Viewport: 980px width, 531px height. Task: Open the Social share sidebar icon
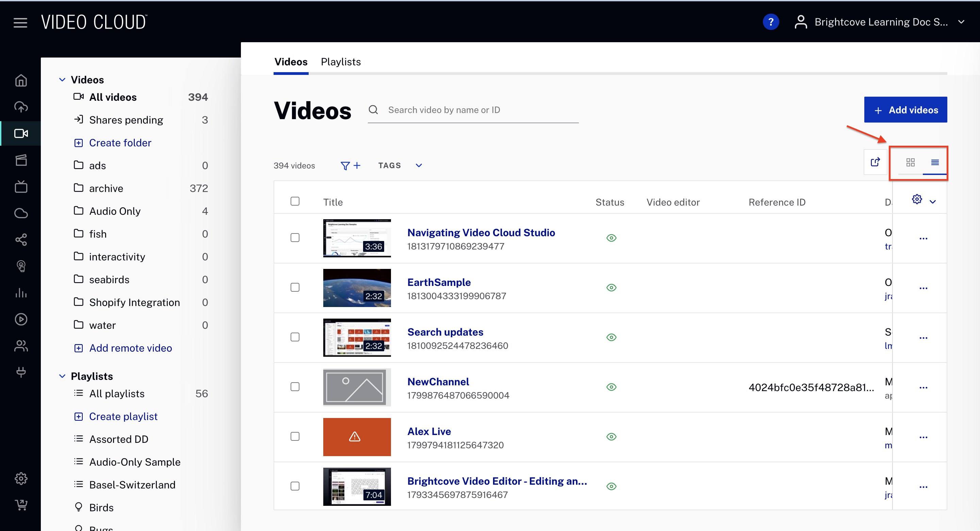tap(21, 239)
